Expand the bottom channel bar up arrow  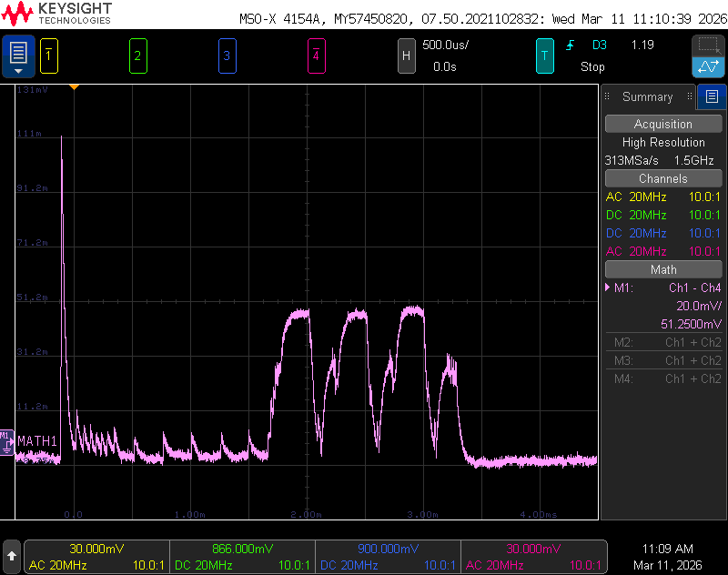coord(12,556)
